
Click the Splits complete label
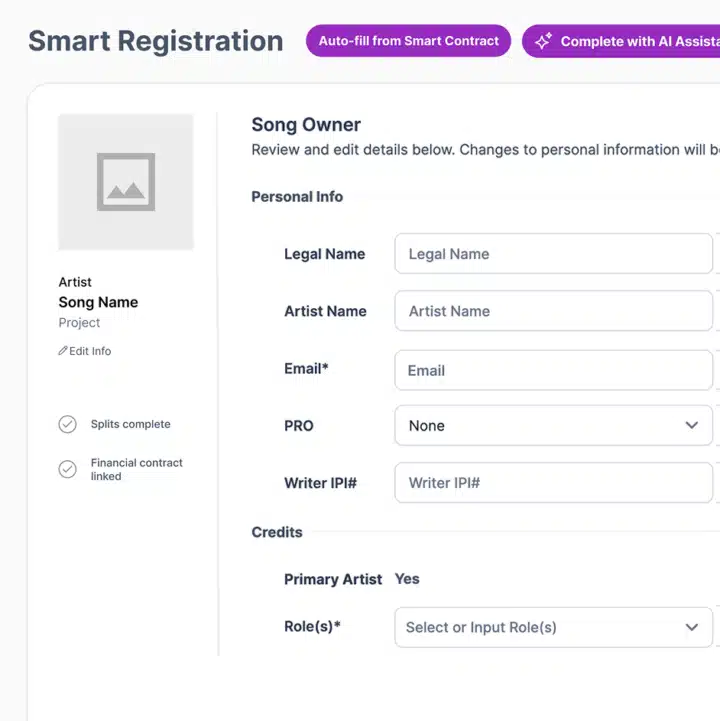[131, 424]
